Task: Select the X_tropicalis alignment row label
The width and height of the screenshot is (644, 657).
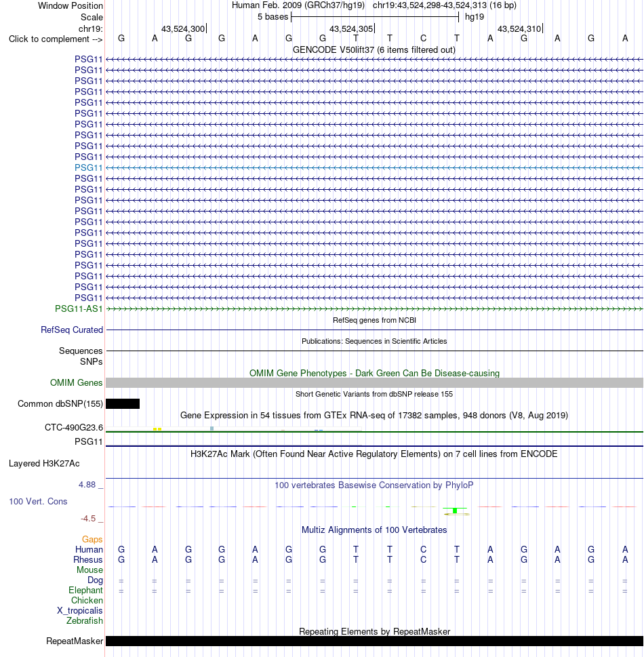Action: [79, 610]
